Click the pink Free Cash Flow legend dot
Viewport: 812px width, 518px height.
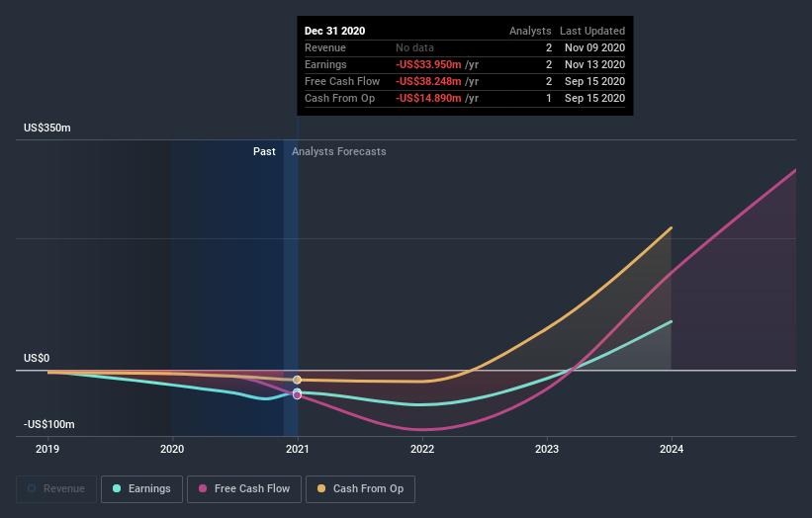(x=203, y=488)
